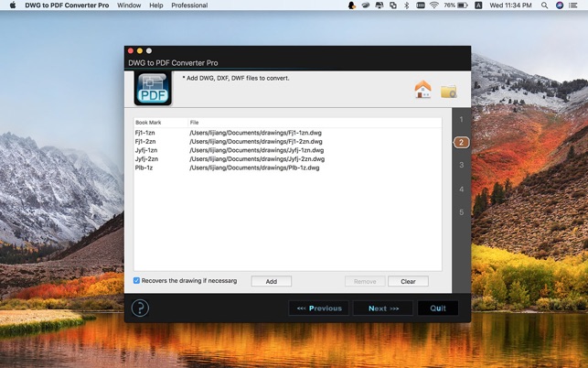Click the PDF app logo icon
This screenshot has height=368, width=588.
pos(153,89)
